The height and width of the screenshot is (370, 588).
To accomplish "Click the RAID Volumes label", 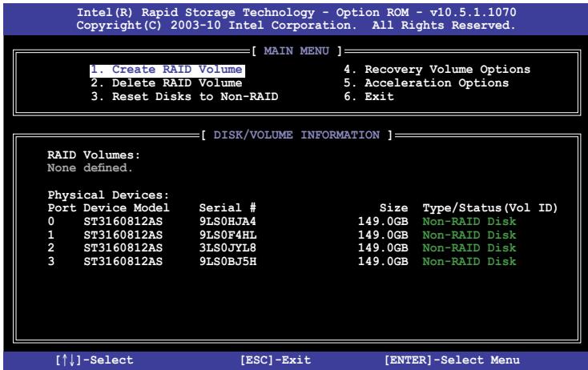I will coord(94,155).
